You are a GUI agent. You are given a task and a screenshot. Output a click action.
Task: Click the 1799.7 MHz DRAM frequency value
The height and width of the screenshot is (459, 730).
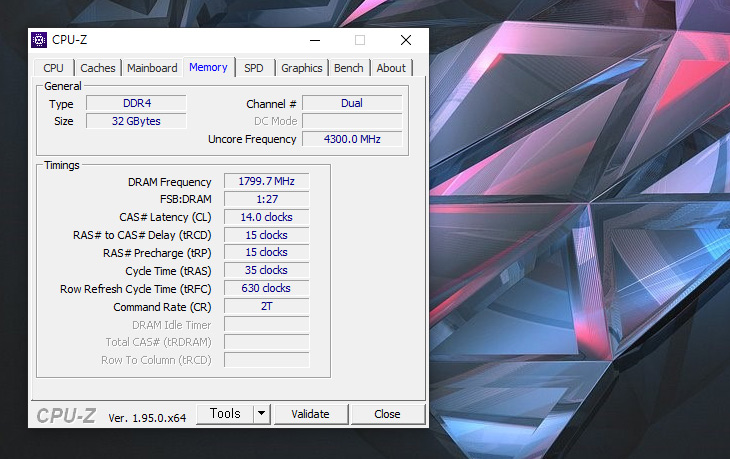point(266,181)
